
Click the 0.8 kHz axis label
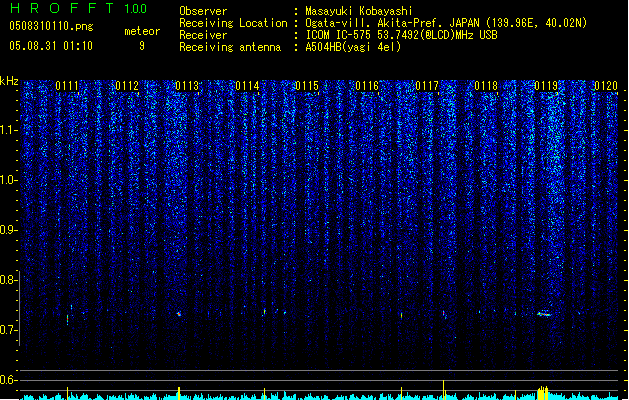point(8,280)
